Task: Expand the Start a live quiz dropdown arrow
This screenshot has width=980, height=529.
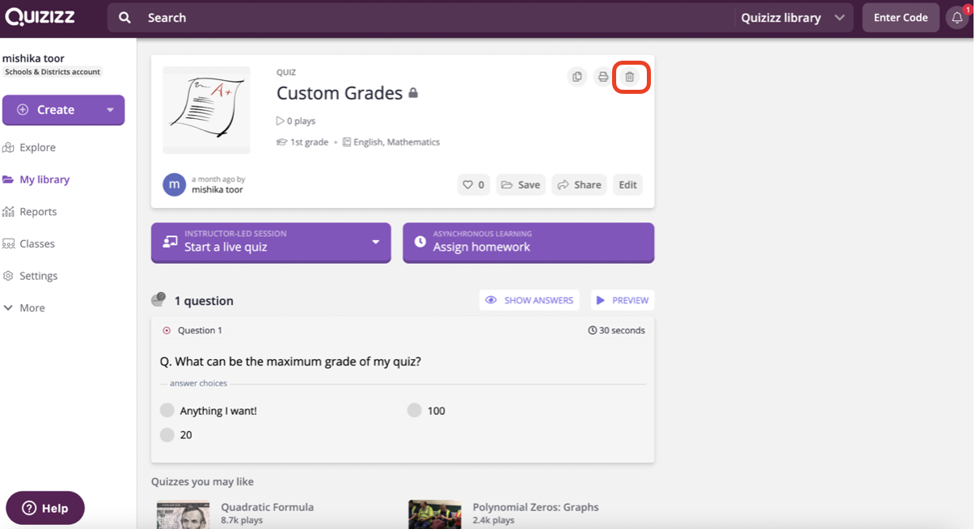Action: point(375,242)
